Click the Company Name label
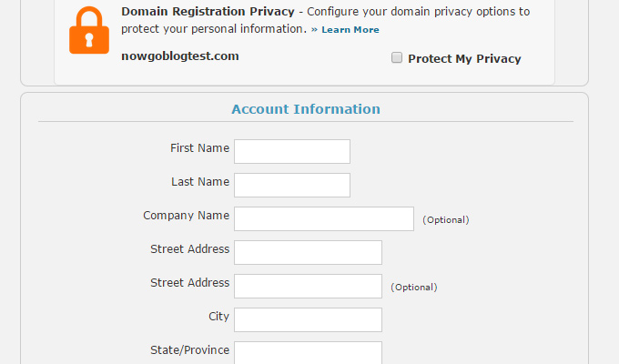 tap(187, 216)
